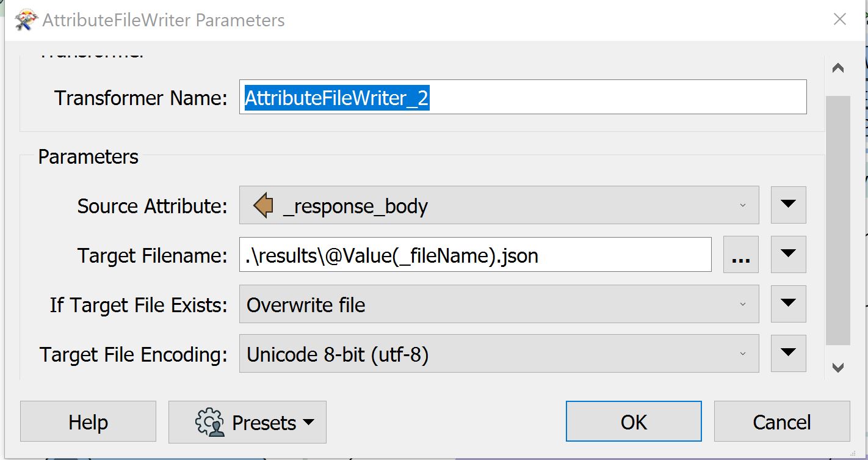The image size is (868, 460).
Task: Open Target Filename arrow options menu
Action: pos(788,255)
